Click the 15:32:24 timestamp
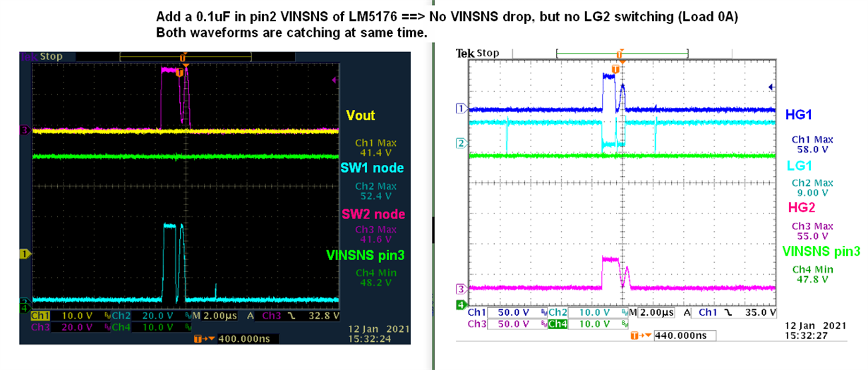 point(370,339)
